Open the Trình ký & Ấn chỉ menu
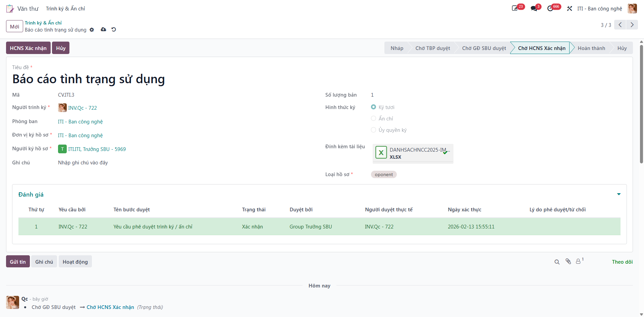 coord(65,9)
